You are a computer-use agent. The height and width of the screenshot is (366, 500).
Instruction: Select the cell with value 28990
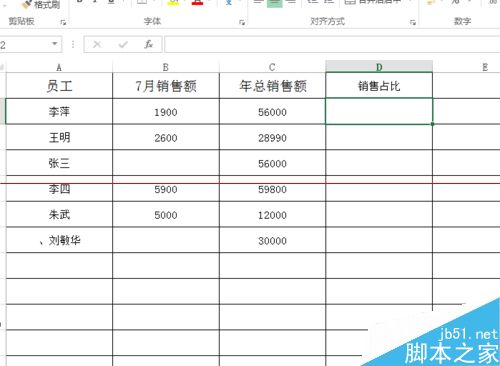coord(272,137)
